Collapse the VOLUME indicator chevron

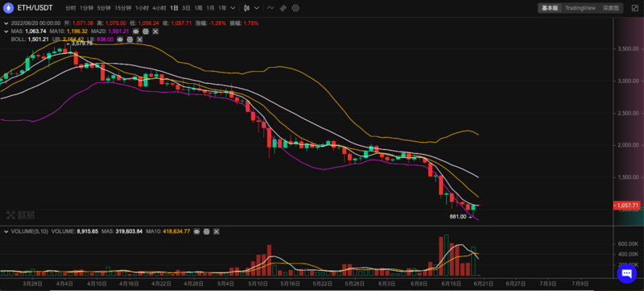tap(6, 231)
